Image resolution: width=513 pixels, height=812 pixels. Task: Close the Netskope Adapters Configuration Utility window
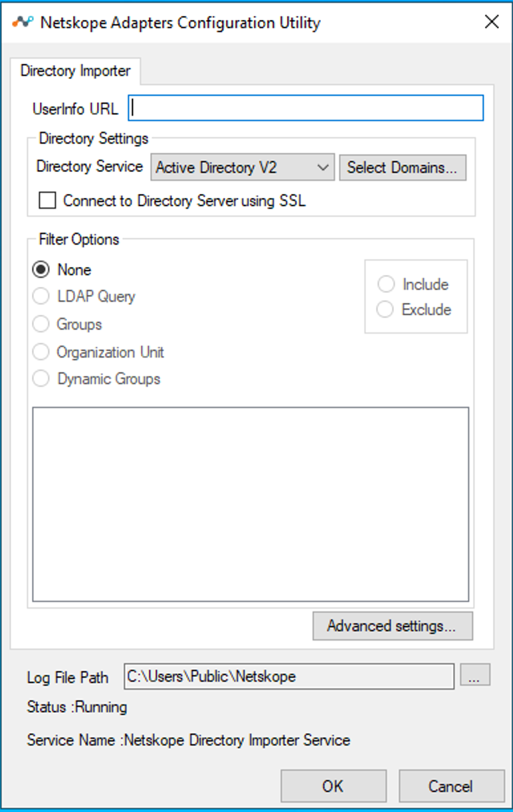(x=492, y=22)
